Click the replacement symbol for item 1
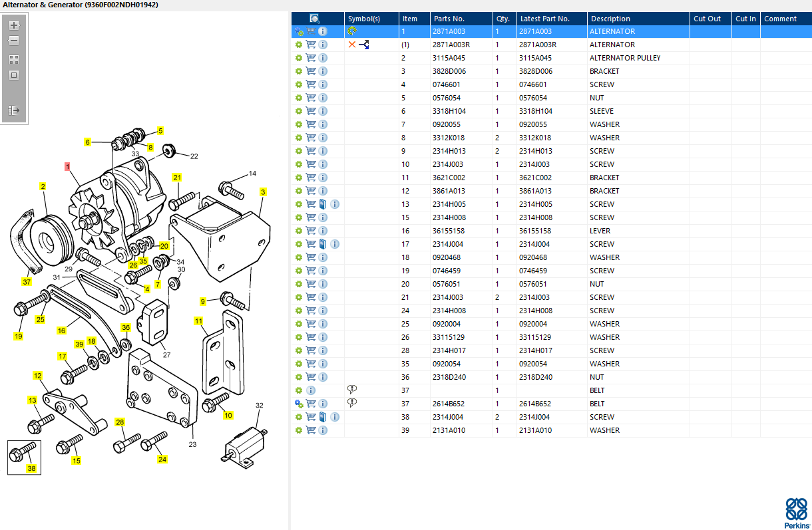 [x=352, y=31]
